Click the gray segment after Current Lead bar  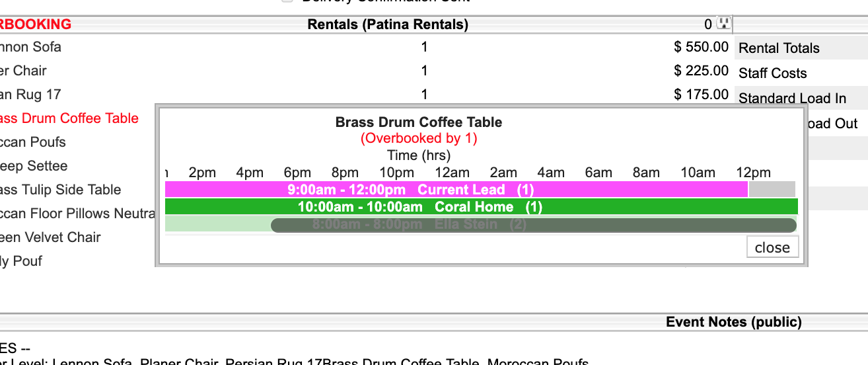pos(772,190)
